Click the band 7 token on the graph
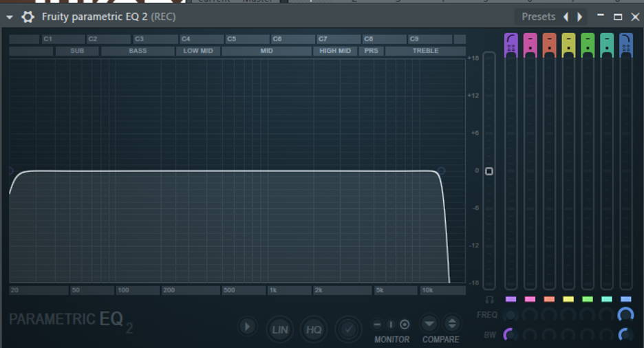This screenshot has height=348, width=644. point(442,171)
